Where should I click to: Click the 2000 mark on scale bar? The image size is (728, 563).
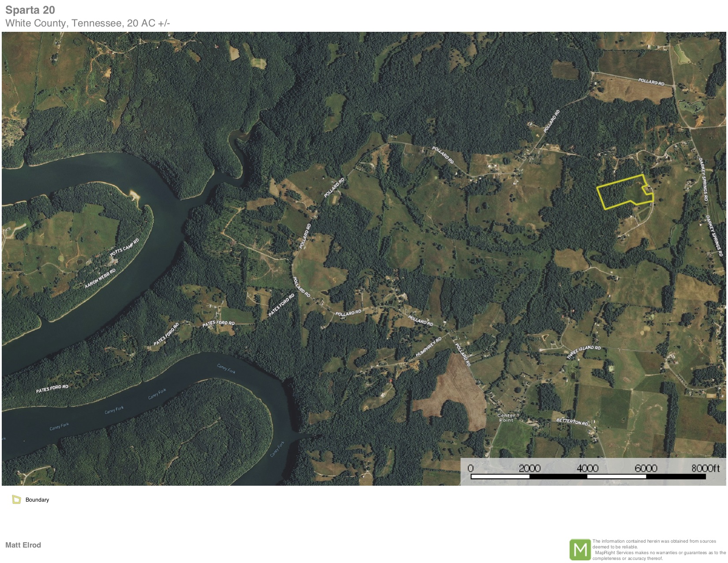(529, 468)
